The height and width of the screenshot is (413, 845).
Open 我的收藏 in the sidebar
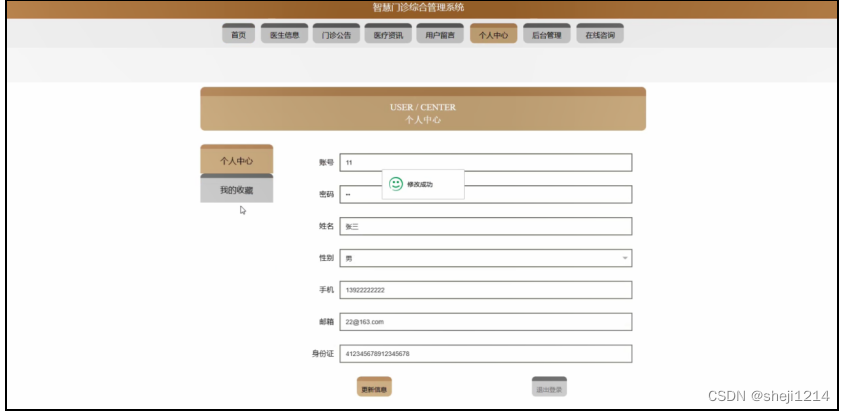point(237,188)
